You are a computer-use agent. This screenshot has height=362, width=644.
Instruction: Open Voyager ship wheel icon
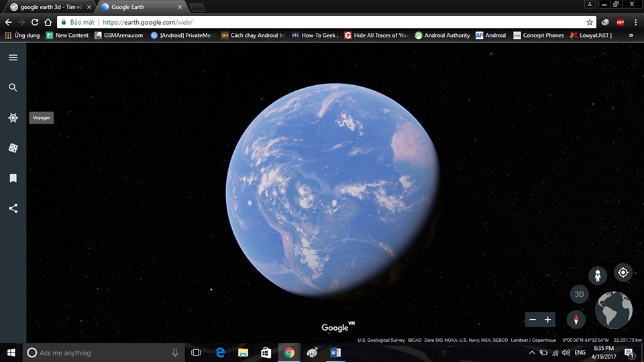(13, 118)
